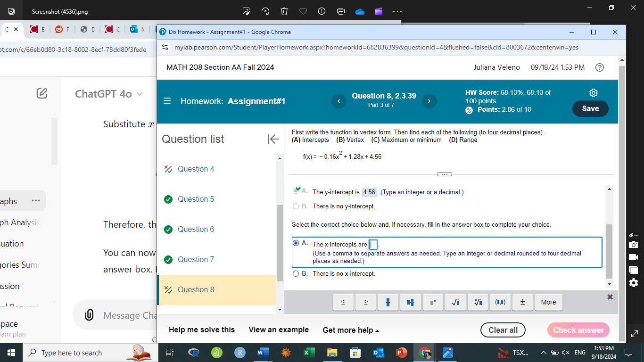Image resolution: width=644 pixels, height=362 pixels.
Task: Open more math symbols
Action: tap(548, 302)
